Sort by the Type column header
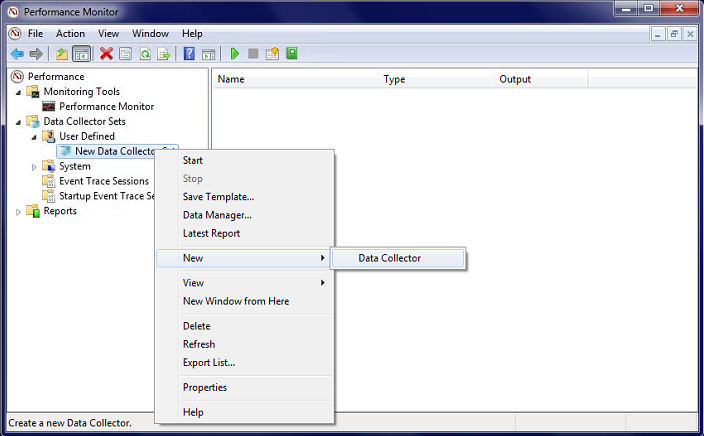This screenshot has height=436, width=704. click(436, 79)
